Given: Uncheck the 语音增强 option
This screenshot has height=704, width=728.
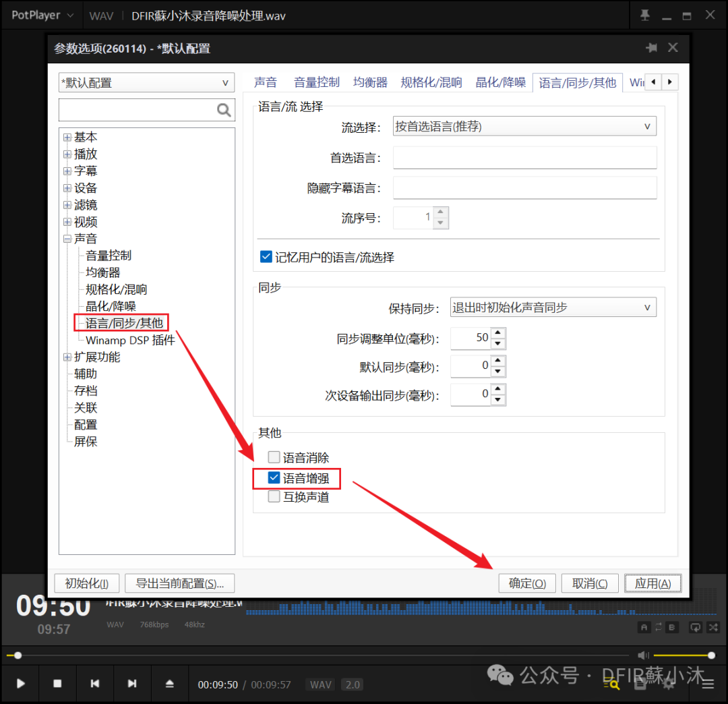Looking at the screenshot, I should pyautogui.click(x=274, y=478).
